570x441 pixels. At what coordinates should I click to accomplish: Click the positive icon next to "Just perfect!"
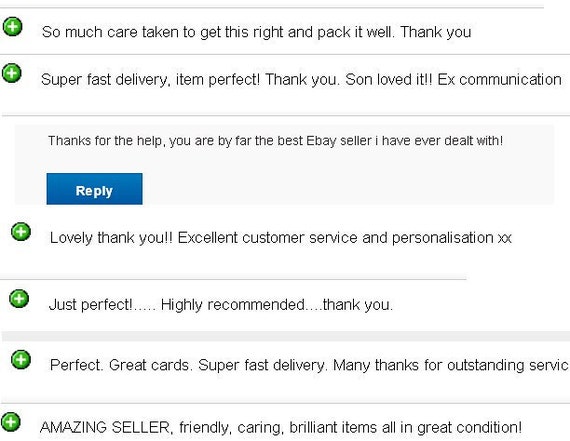point(19,299)
